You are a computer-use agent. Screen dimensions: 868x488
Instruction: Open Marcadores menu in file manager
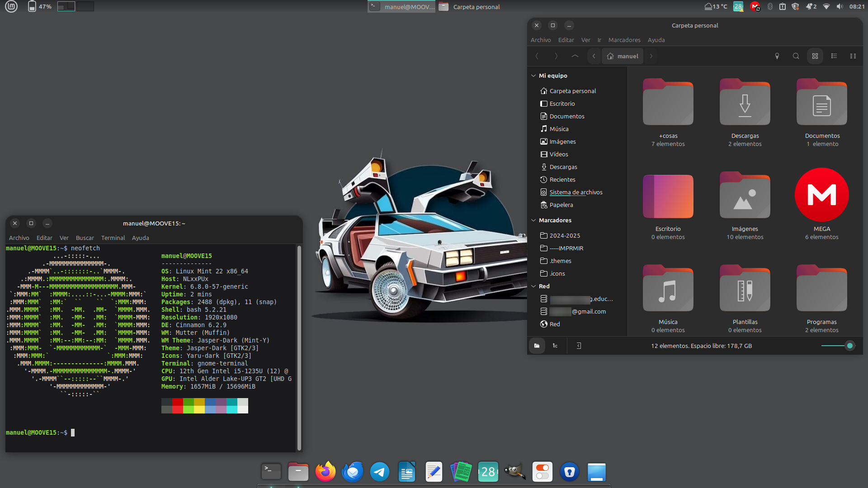pos(624,40)
